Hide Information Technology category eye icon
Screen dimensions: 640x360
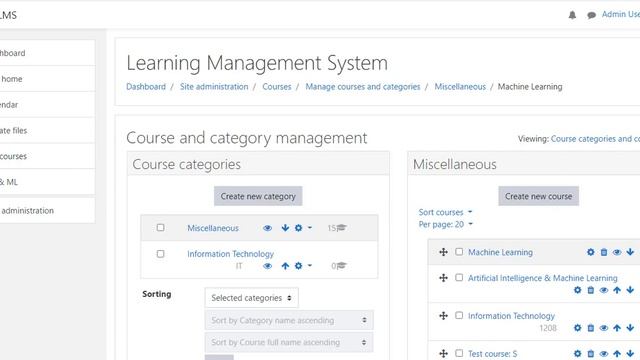[x=268, y=266]
